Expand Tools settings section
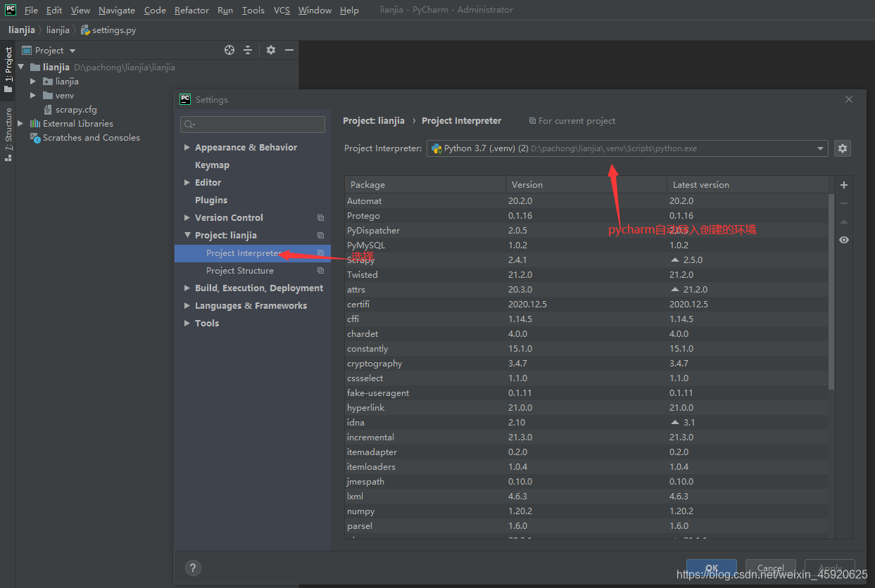Screen dimensions: 875x588 (187, 324)
